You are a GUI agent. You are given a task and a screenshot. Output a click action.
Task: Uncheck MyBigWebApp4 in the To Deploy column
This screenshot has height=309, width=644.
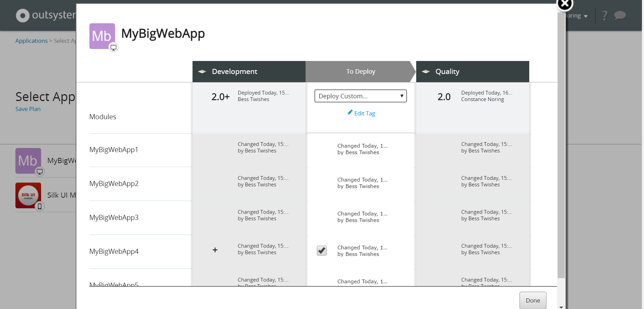click(x=321, y=250)
